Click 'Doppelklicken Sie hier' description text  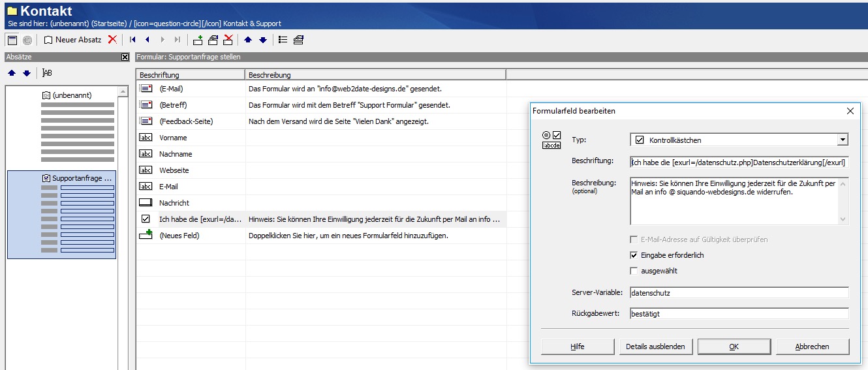pos(348,236)
